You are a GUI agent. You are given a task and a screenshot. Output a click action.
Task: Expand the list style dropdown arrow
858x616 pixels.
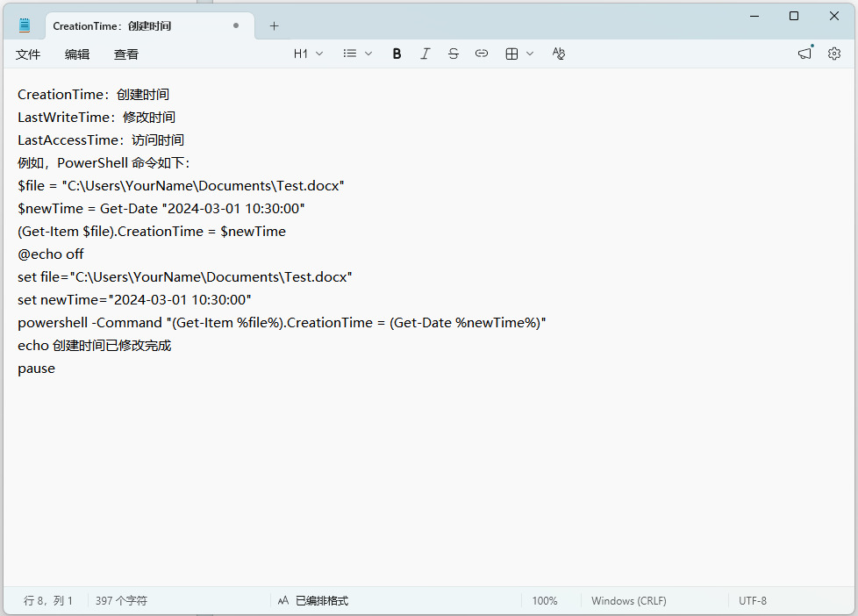coord(368,54)
